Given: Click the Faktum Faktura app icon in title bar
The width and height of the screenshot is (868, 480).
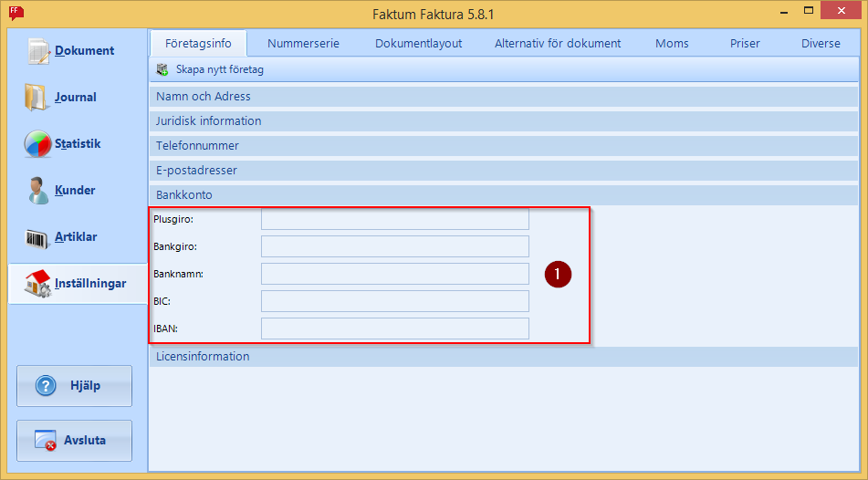Looking at the screenshot, I should pos(16,13).
